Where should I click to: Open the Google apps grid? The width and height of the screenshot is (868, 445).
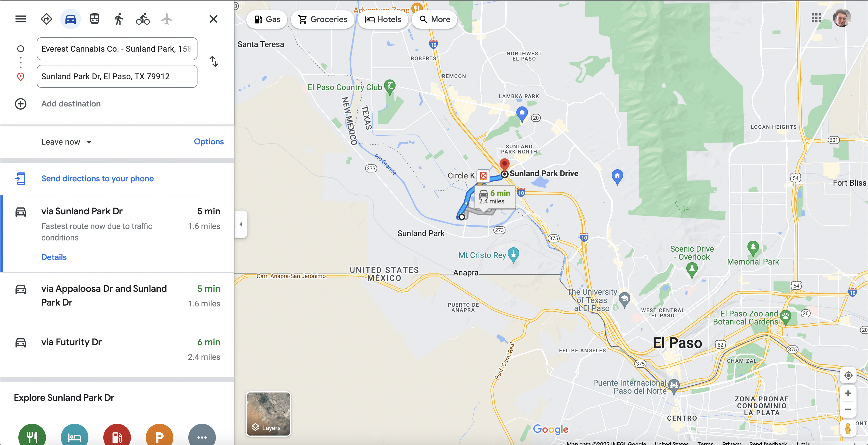click(x=816, y=18)
